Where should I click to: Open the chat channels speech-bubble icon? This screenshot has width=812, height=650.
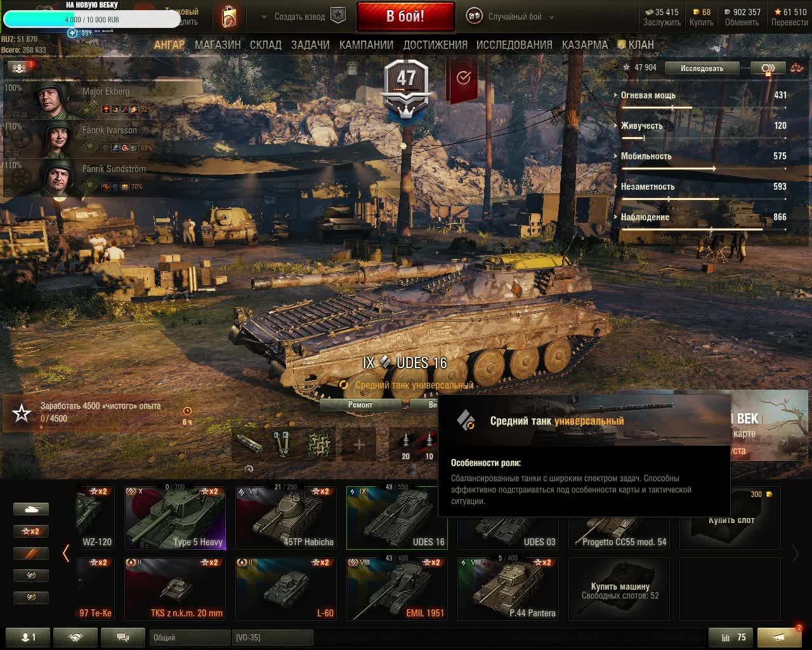coord(123,637)
